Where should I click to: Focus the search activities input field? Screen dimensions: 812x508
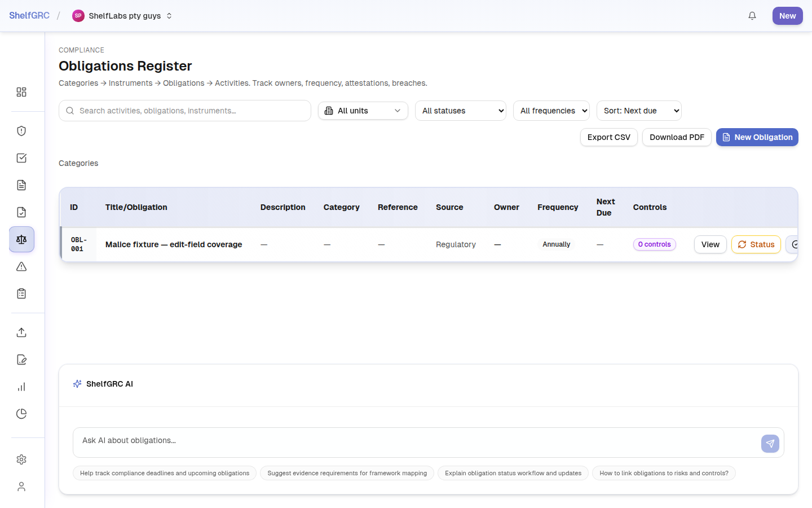point(185,111)
